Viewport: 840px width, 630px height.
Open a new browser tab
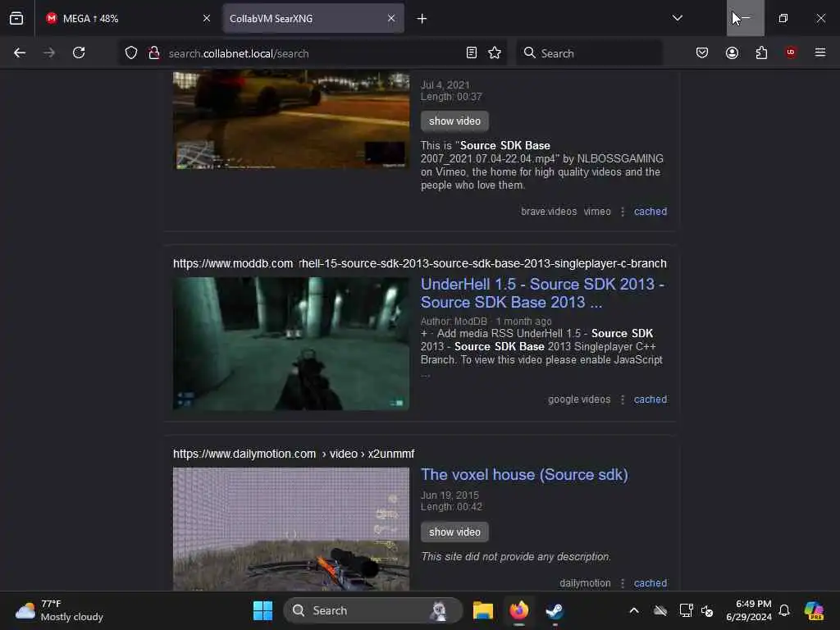point(422,19)
